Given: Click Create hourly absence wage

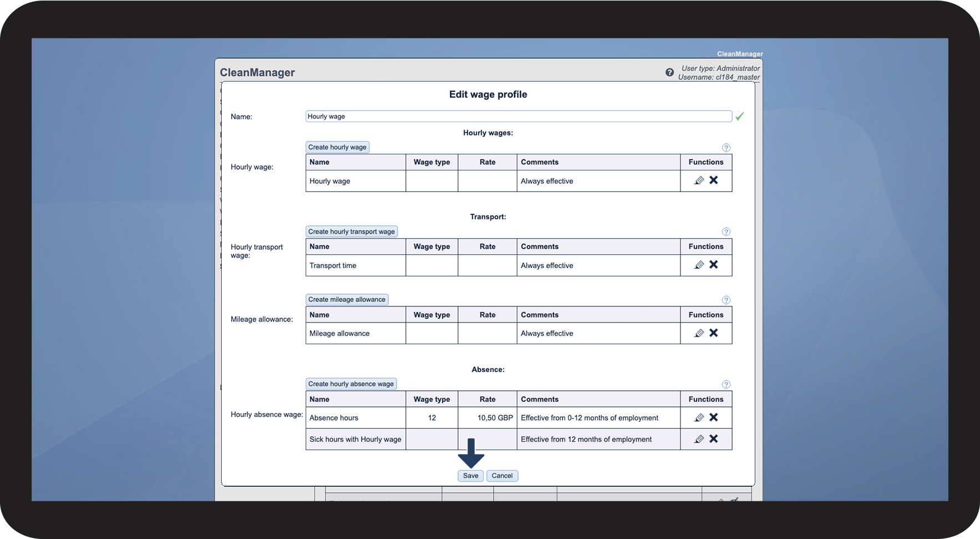Looking at the screenshot, I should coord(351,384).
